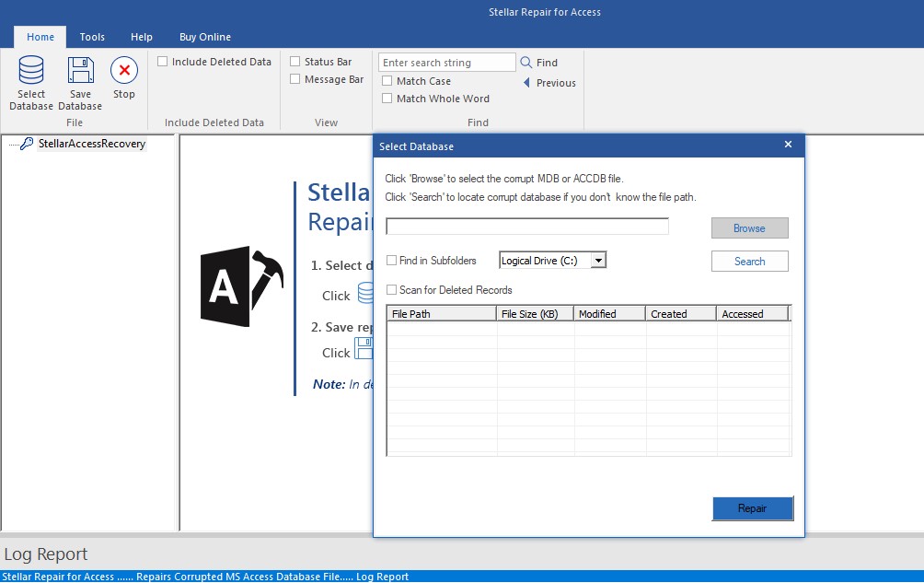
Task: Toggle the Message Bar checkbox
Action: (295, 79)
